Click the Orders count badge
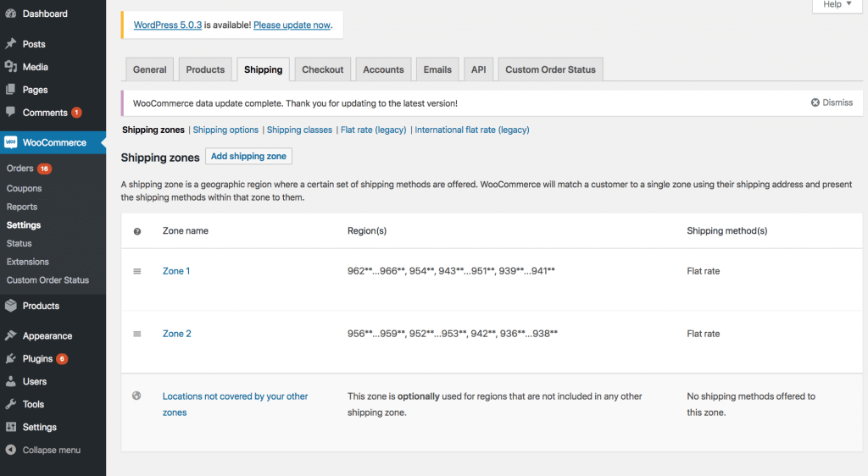This screenshot has width=868, height=476. click(x=44, y=169)
